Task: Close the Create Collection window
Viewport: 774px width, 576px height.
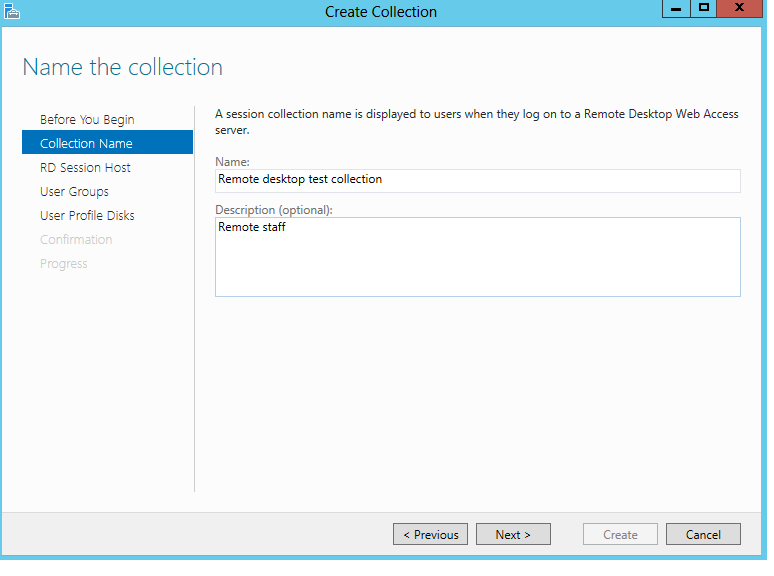Action: tap(739, 8)
